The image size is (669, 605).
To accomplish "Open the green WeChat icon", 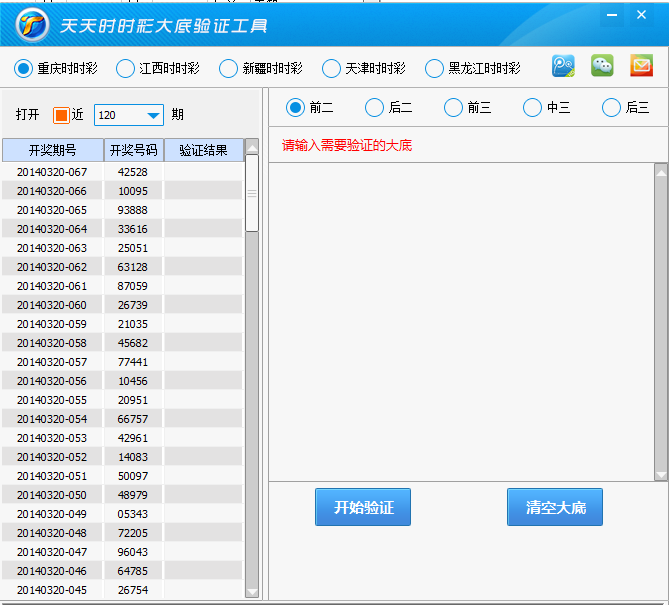I will click(602, 66).
